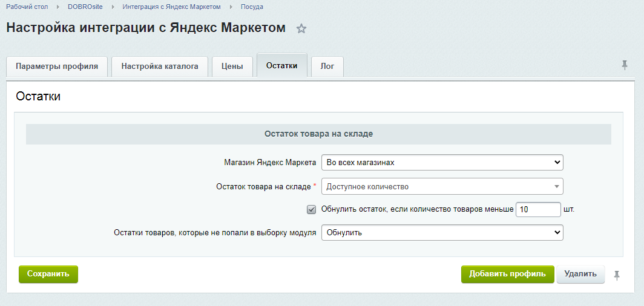Screen dimensions: 644x306
Task: Click the Сохранить button
Action: tap(48, 274)
